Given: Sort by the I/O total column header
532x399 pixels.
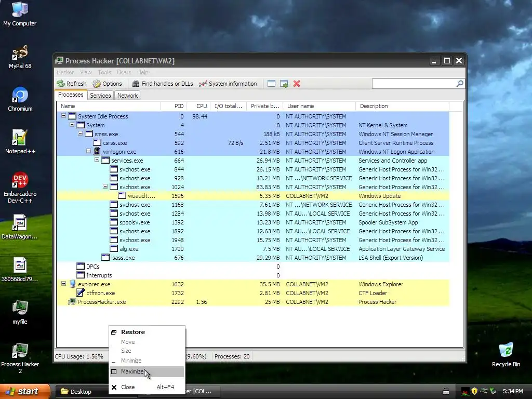Looking at the screenshot, I should [229, 106].
